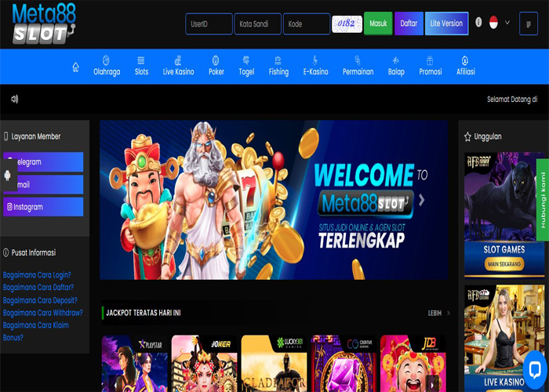549x392 pixels.
Task: Open E-Kasino from the navigation bar
Action: (x=315, y=66)
